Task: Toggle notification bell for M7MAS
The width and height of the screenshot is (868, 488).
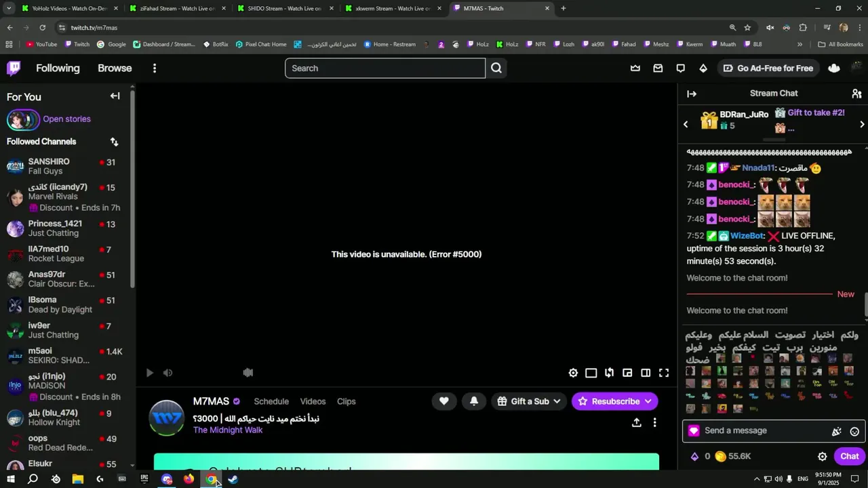Action: [x=474, y=401]
